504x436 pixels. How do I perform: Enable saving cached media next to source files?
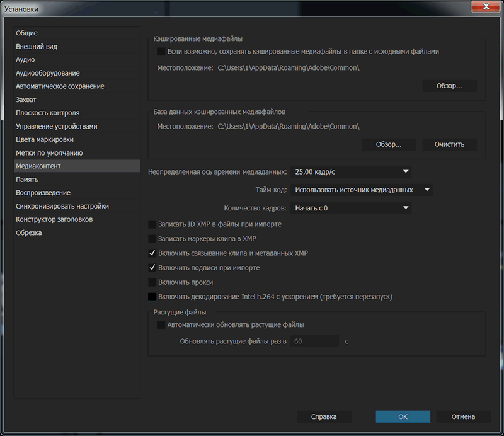[161, 52]
